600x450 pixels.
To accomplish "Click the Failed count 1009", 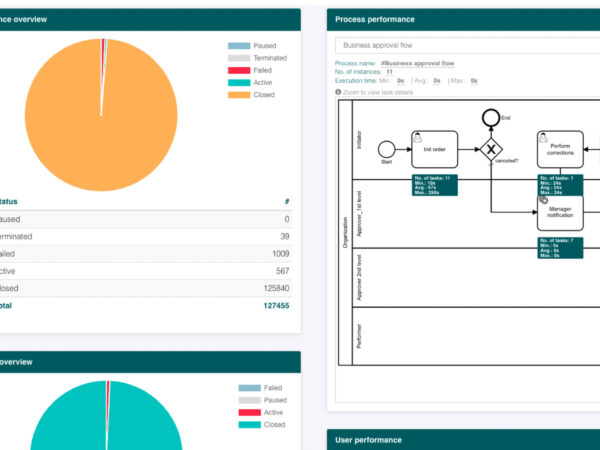I will (x=281, y=253).
